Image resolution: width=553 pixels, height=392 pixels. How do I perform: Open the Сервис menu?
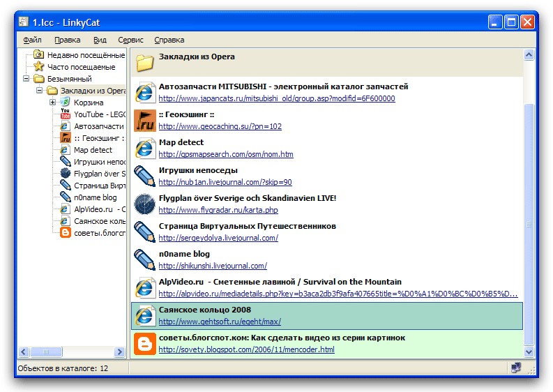[x=130, y=40]
